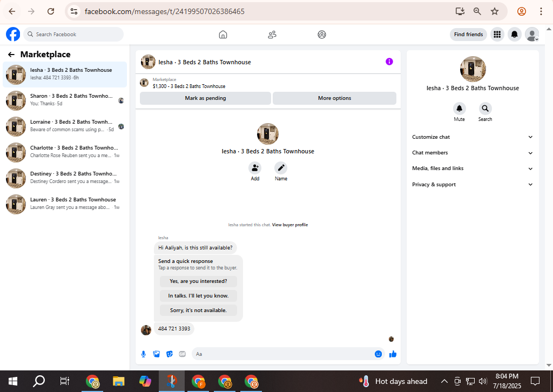The image size is (553, 392).
Task: Bookmark this page with star icon
Action: pyautogui.click(x=495, y=11)
